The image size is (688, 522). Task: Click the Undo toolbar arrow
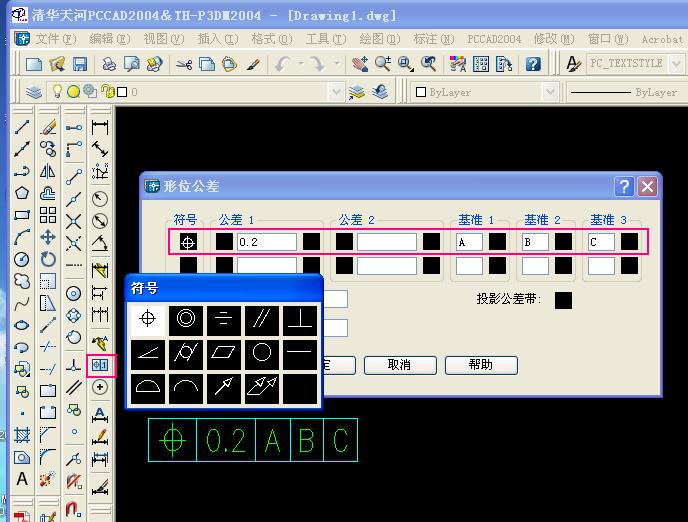[282, 64]
